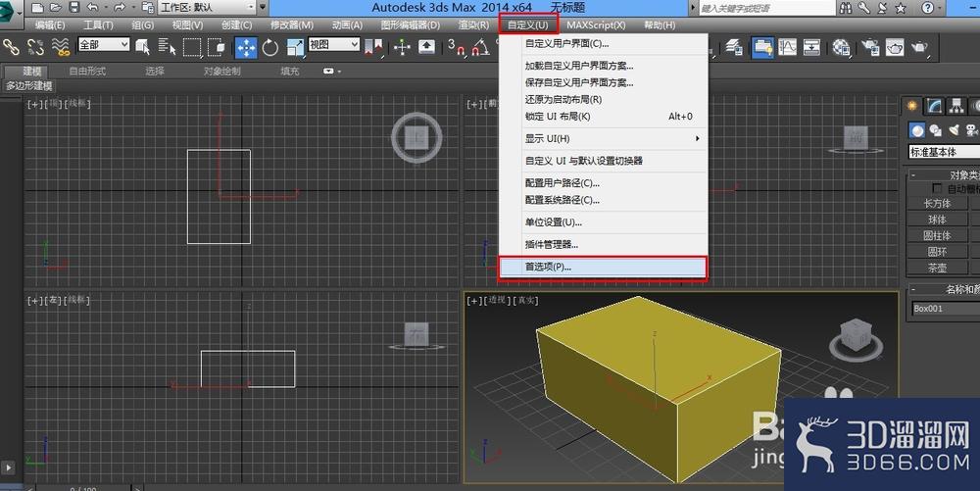Open the 标准基本体 object type dropdown
Screen dimensions: 980x491
[944, 152]
